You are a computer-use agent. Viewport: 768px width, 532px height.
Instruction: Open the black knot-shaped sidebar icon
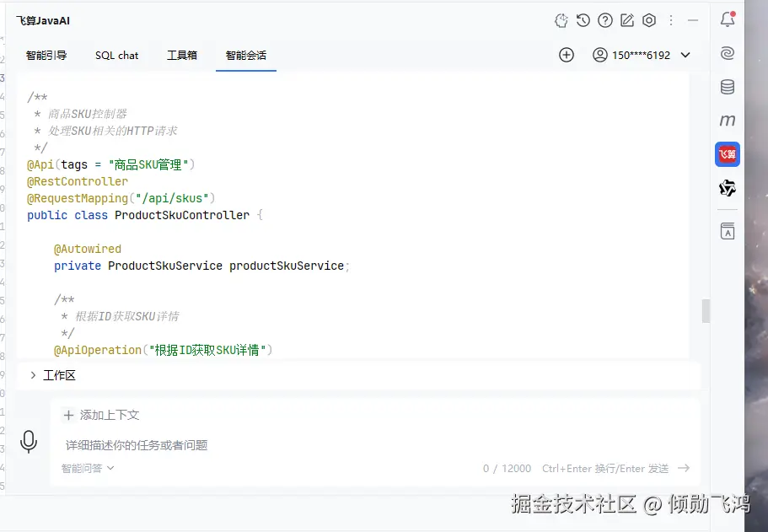coord(728,188)
